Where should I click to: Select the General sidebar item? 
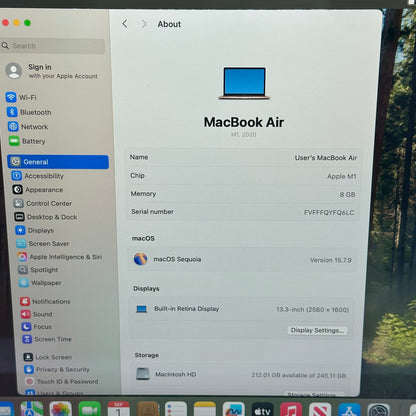pos(58,162)
